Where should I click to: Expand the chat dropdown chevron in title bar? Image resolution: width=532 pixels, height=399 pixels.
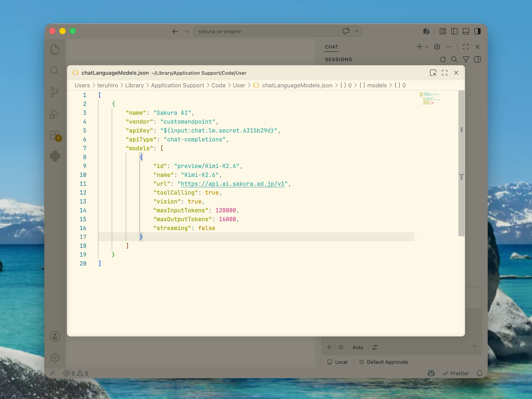[357, 31]
